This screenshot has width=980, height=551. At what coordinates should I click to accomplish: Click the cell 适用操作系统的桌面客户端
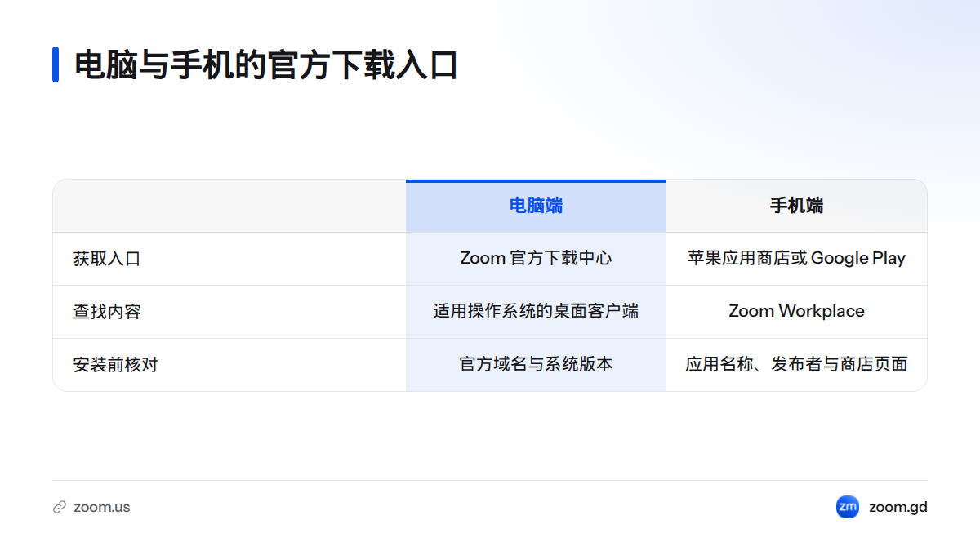[x=536, y=312]
